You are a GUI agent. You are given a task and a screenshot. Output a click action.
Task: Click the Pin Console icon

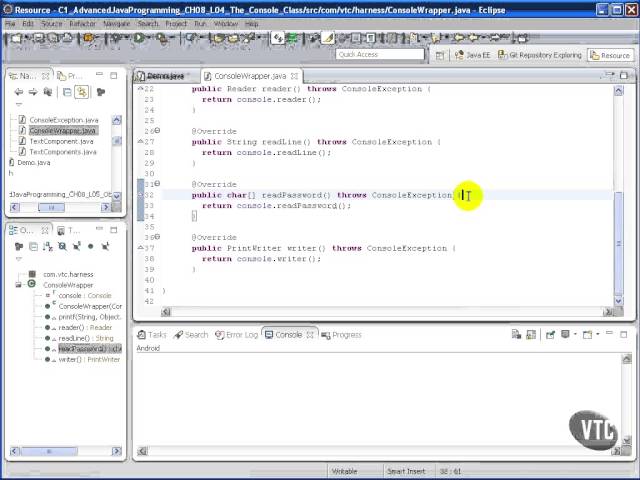coord(550,335)
